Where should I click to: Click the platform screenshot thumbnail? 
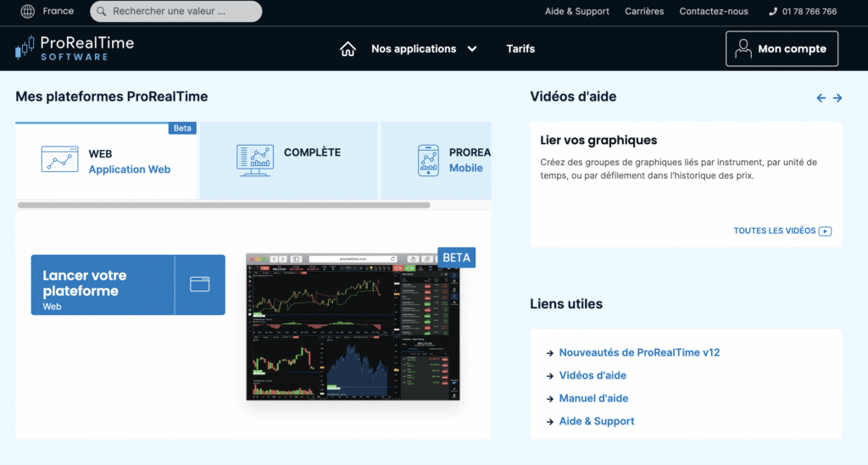click(353, 326)
